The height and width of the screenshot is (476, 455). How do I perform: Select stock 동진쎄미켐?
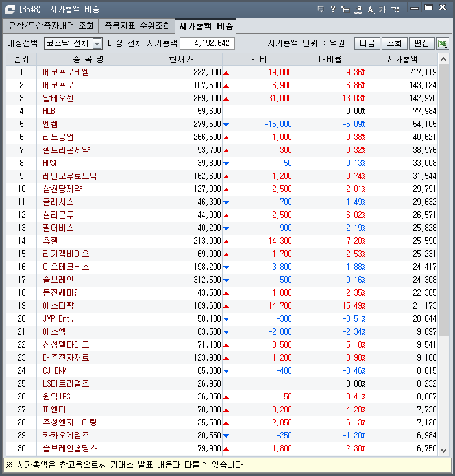tap(62, 292)
